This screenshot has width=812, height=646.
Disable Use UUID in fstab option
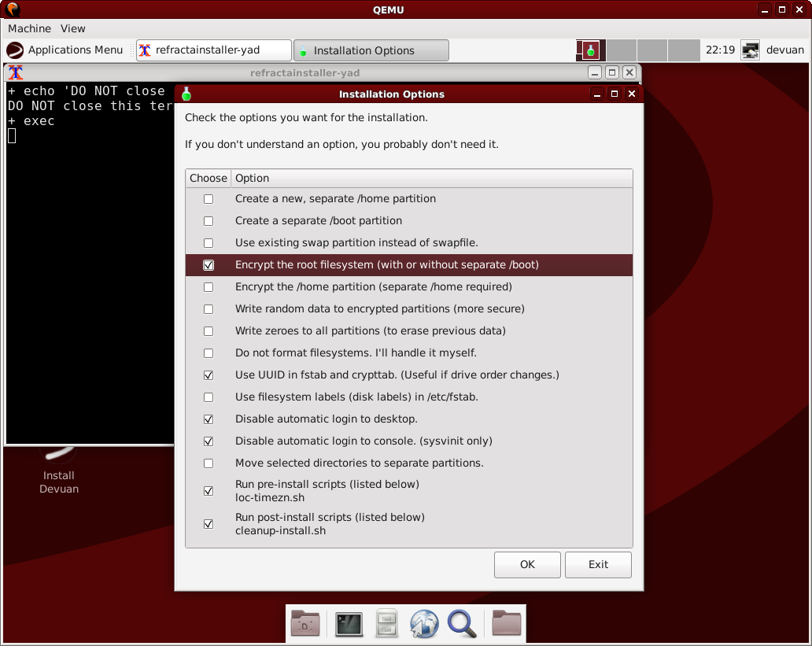209,375
